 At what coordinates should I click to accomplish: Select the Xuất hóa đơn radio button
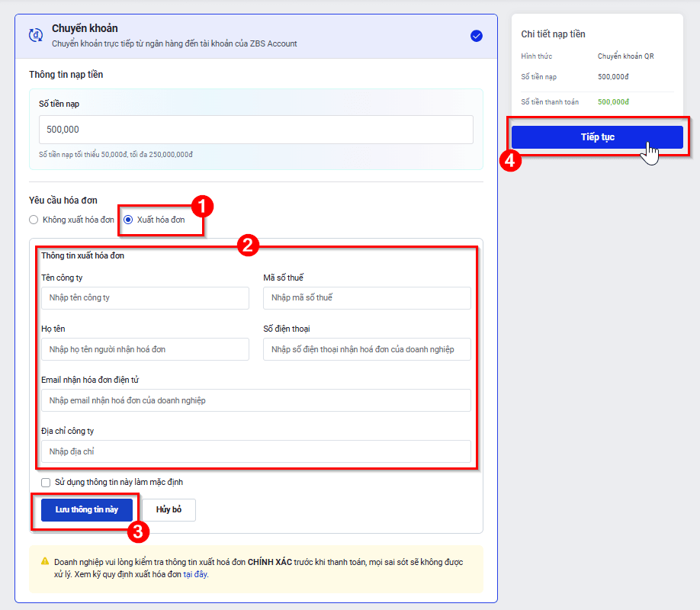point(128,220)
